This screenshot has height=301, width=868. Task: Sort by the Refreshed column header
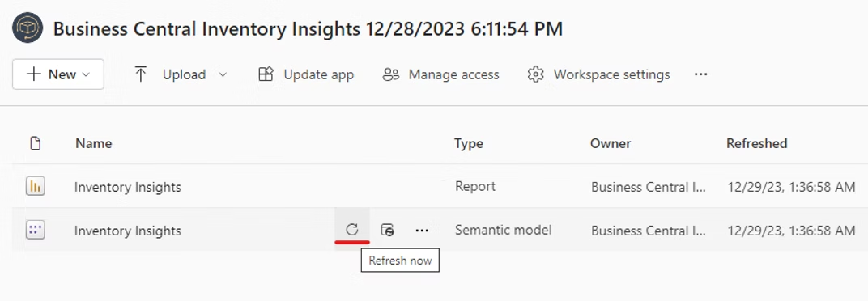coord(757,143)
